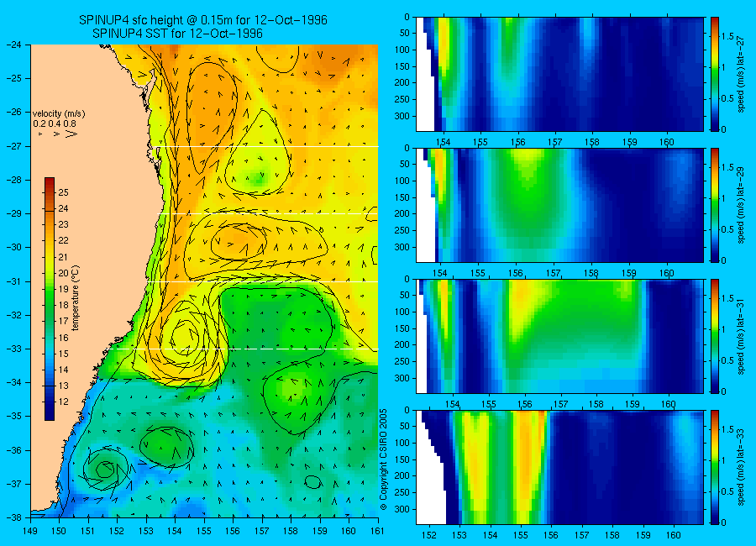Viewport: 756px width, 546px height.
Task: Click the 'speed (m/s) lat=-33' label
Action: 742,467
